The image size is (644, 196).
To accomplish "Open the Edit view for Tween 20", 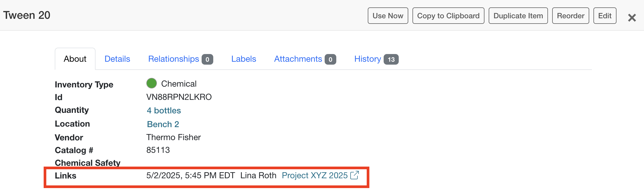I will [x=605, y=16].
